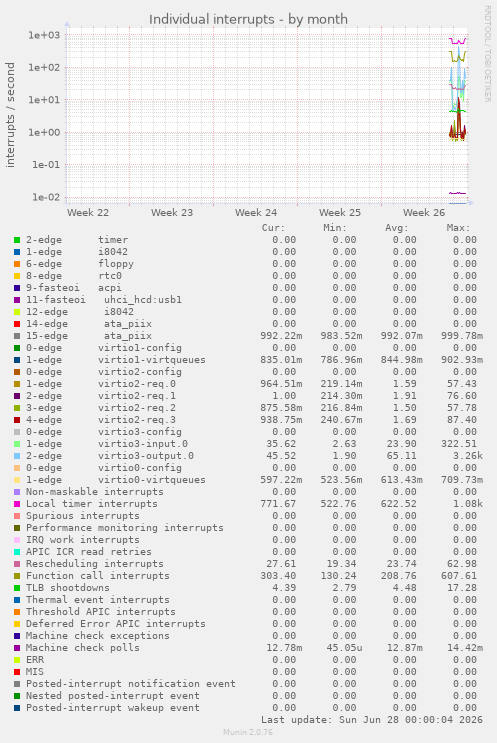
Task: Click the Last update timestamp text
Action: coord(372,720)
